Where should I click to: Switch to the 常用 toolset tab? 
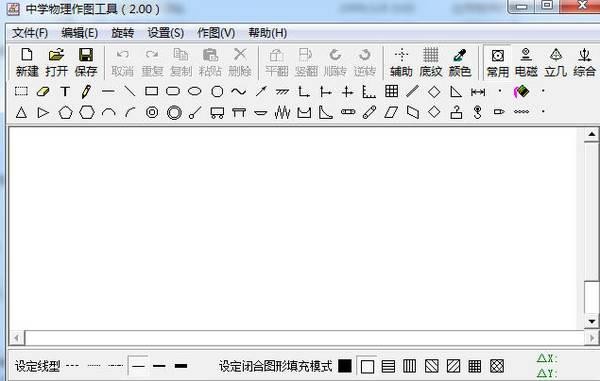[x=497, y=63]
